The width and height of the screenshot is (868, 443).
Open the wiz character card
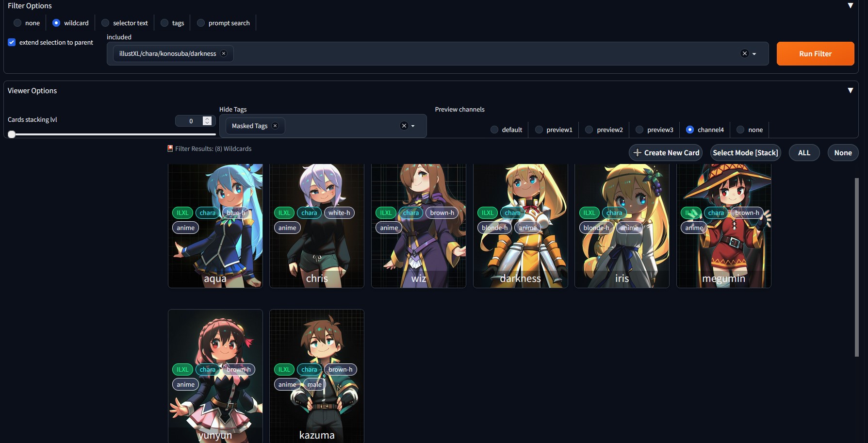pos(419,226)
